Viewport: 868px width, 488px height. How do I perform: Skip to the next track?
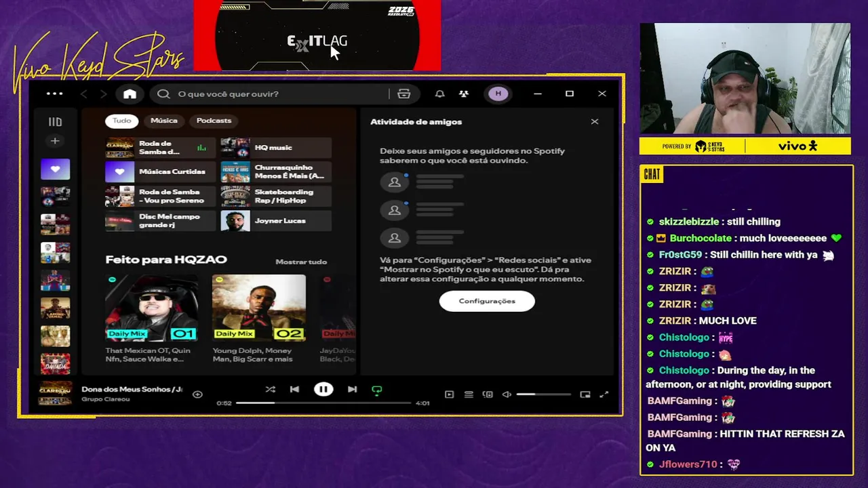click(x=352, y=390)
